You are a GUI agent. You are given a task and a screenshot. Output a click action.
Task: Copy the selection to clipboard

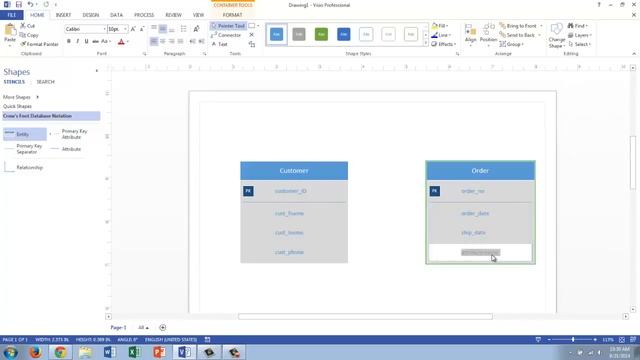coord(29,35)
